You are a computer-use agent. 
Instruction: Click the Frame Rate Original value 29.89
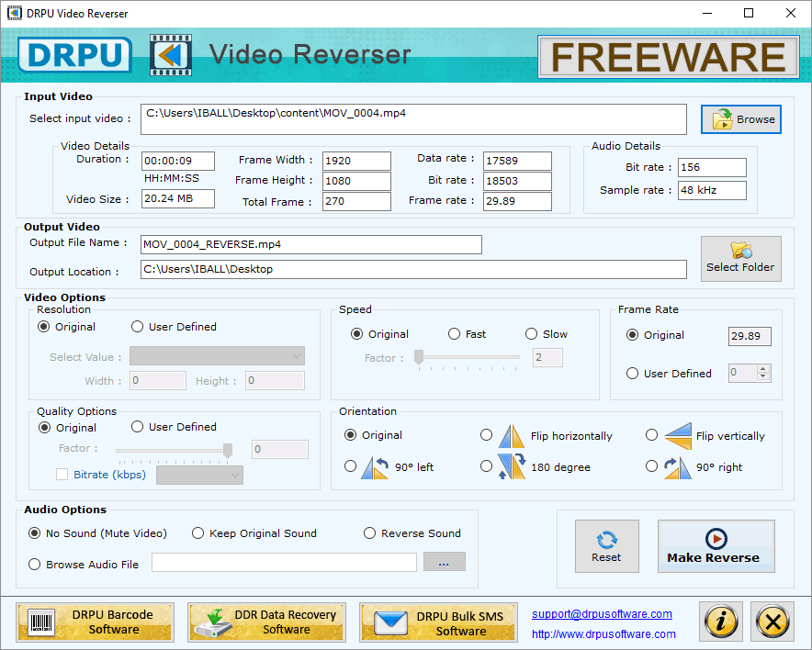750,336
